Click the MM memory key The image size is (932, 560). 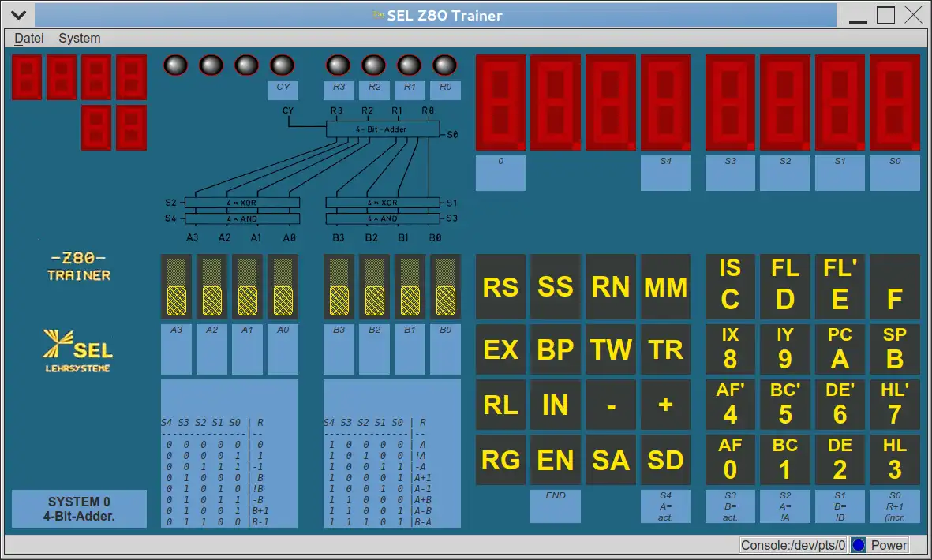coord(666,287)
